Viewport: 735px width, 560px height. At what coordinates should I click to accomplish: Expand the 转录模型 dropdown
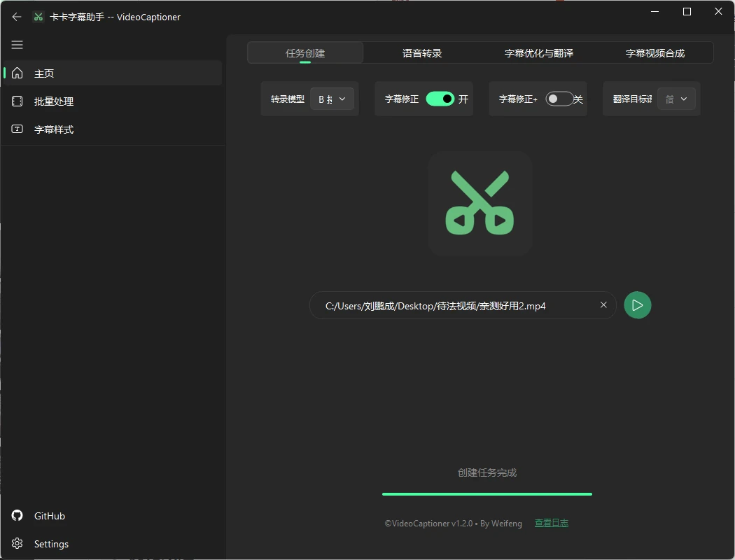pyautogui.click(x=332, y=99)
